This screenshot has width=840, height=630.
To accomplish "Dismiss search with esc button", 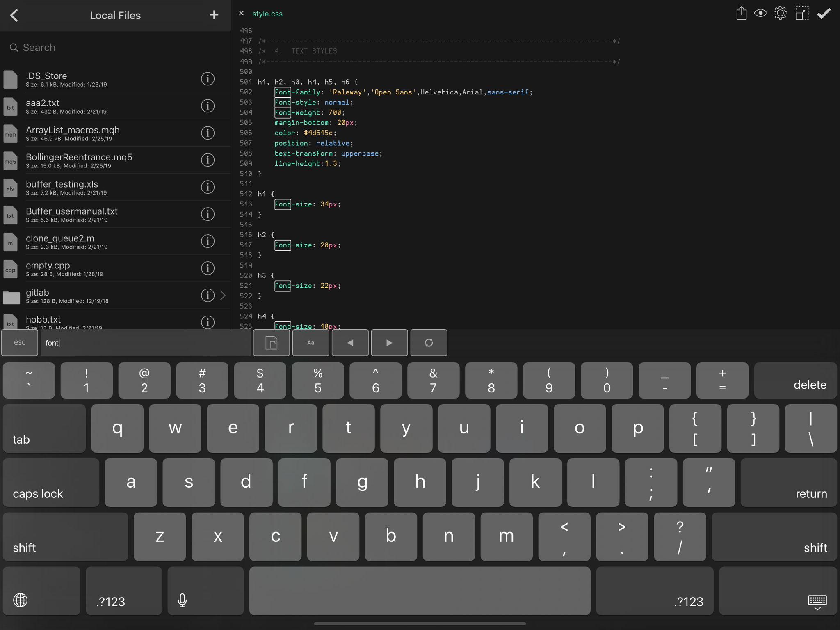I will 20,343.
